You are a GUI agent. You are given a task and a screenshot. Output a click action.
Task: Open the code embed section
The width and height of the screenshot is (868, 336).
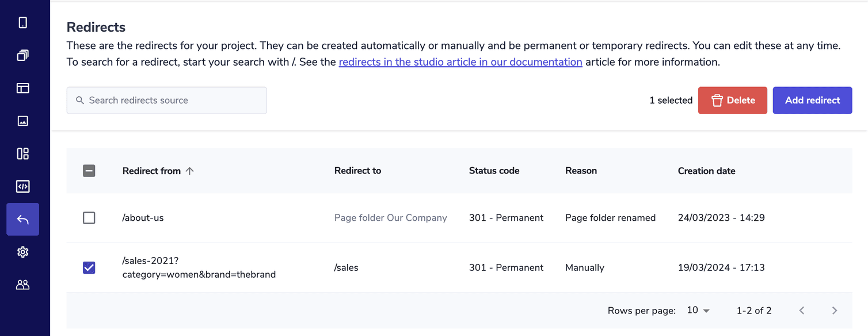(22, 186)
